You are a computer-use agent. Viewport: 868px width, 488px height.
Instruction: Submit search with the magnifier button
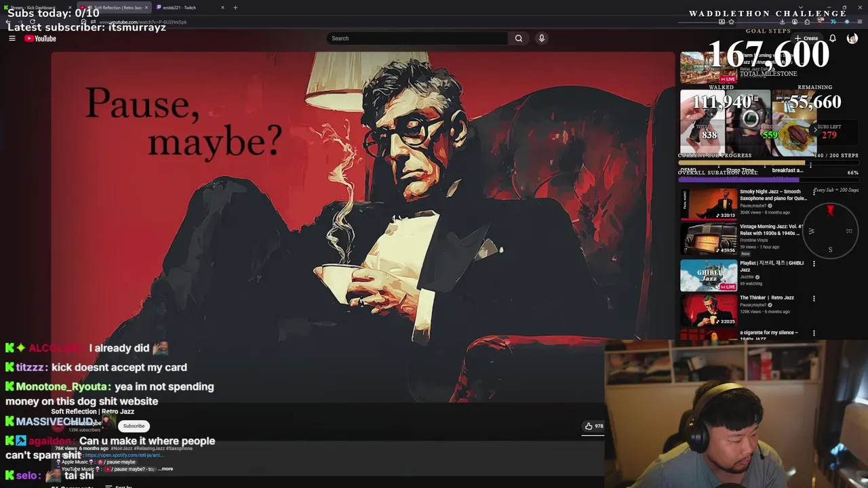(x=519, y=39)
